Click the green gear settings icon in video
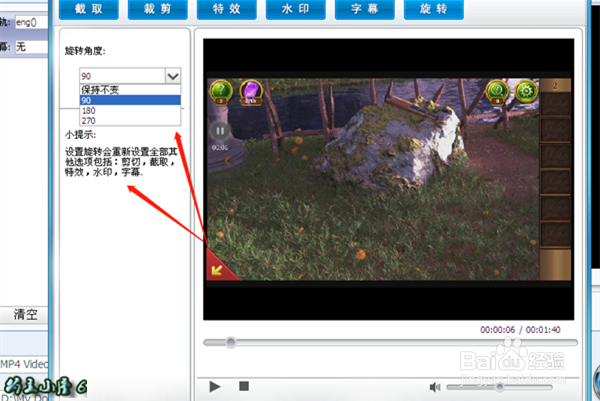Image resolution: width=600 pixels, height=401 pixels. [527, 91]
